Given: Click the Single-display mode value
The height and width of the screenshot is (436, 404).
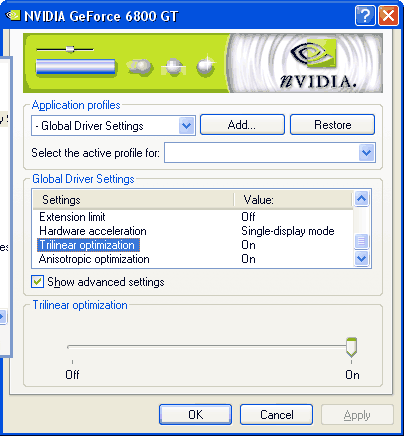Looking at the screenshot, I should click(288, 231).
